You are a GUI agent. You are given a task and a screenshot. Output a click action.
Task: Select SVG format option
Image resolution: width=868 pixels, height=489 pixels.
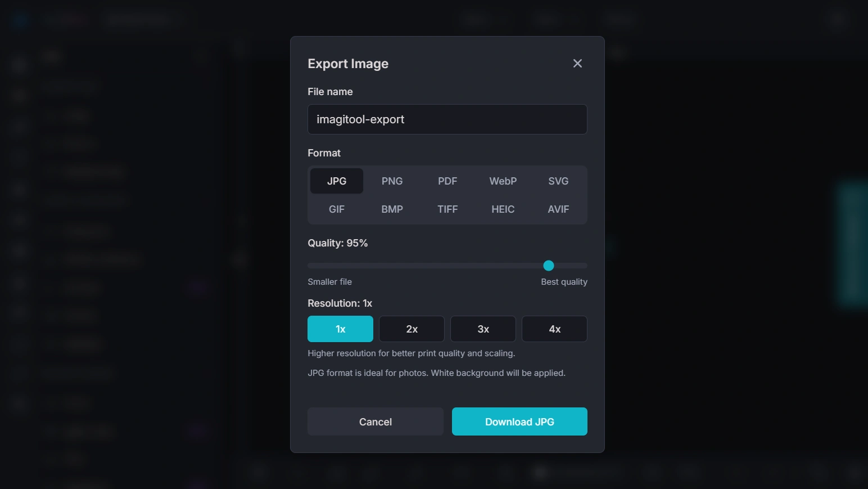pos(558,181)
